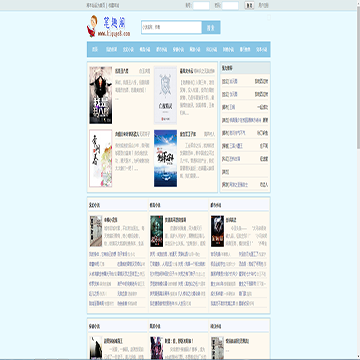This screenshot has height=360, width=360.
Task: Open the dark cover with black-robed figure
Action: click(x=101, y=95)
